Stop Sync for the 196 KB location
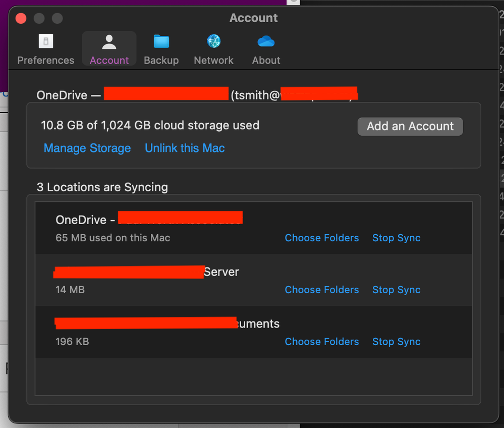This screenshot has height=428, width=504. click(397, 341)
